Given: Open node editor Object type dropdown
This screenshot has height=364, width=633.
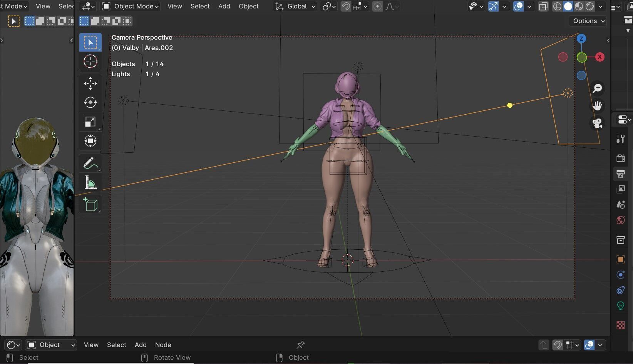Looking at the screenshot, I should tap(51, 345).
